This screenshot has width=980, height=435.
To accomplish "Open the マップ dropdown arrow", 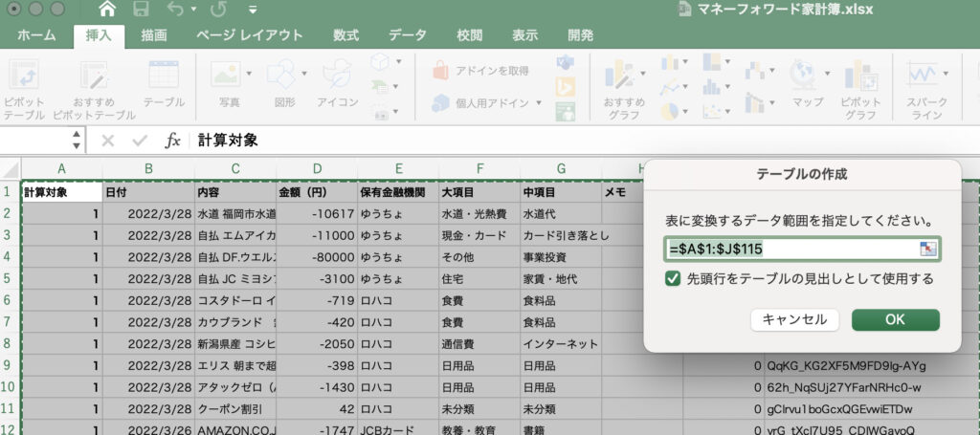I will (x=828, y=74).
